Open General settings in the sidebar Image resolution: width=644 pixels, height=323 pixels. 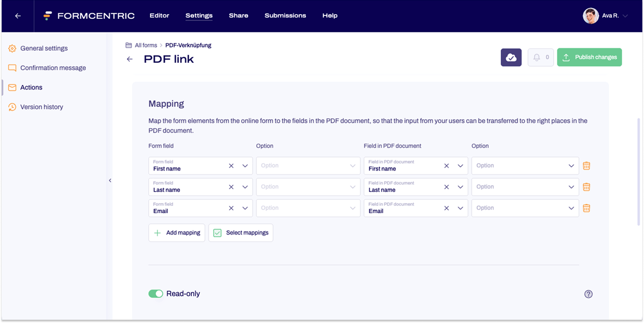click(44, 48)
